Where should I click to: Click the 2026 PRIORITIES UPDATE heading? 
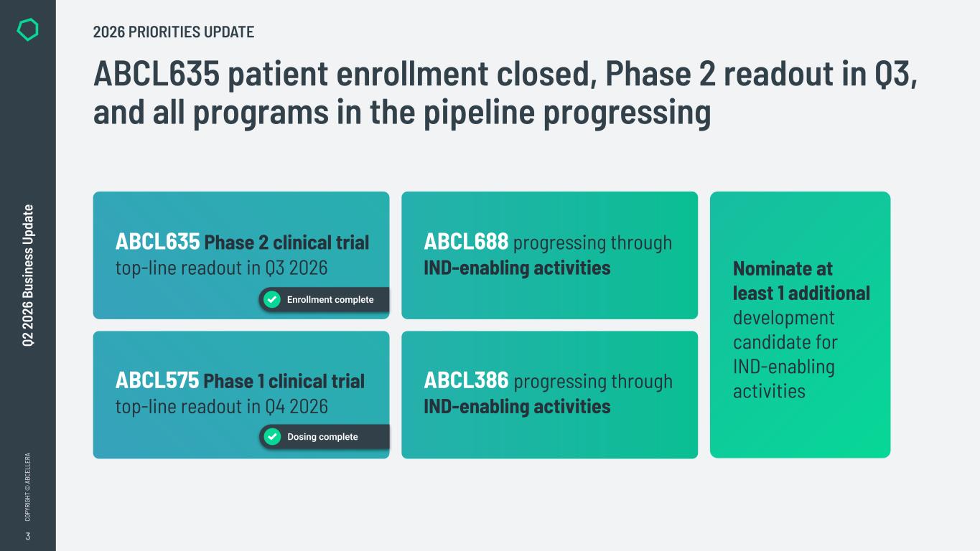click(174, 32)
